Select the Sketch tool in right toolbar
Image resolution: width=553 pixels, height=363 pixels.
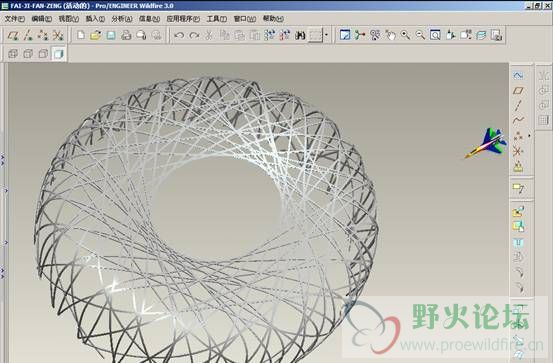tap(518, 75)
